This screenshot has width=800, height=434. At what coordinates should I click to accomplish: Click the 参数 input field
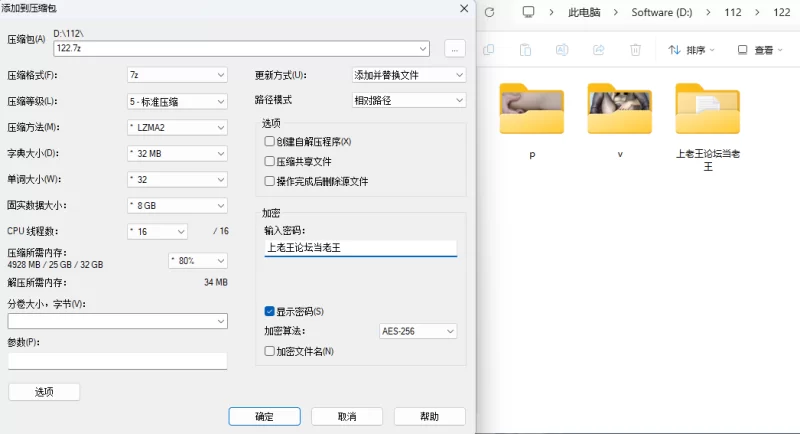point(117,361)
